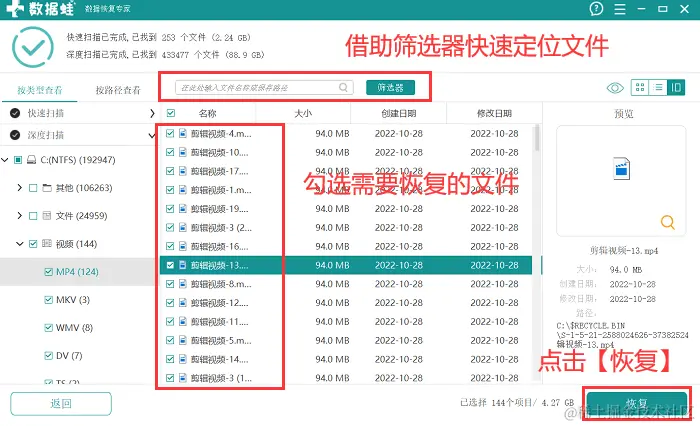Open the 筛选器 filter button
Viewport: 700px width, 426px height.
(390, 88)
